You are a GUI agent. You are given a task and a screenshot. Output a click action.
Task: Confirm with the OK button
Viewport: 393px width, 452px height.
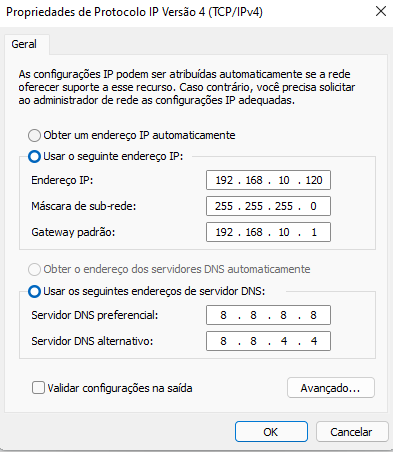[x=271, y=432]
